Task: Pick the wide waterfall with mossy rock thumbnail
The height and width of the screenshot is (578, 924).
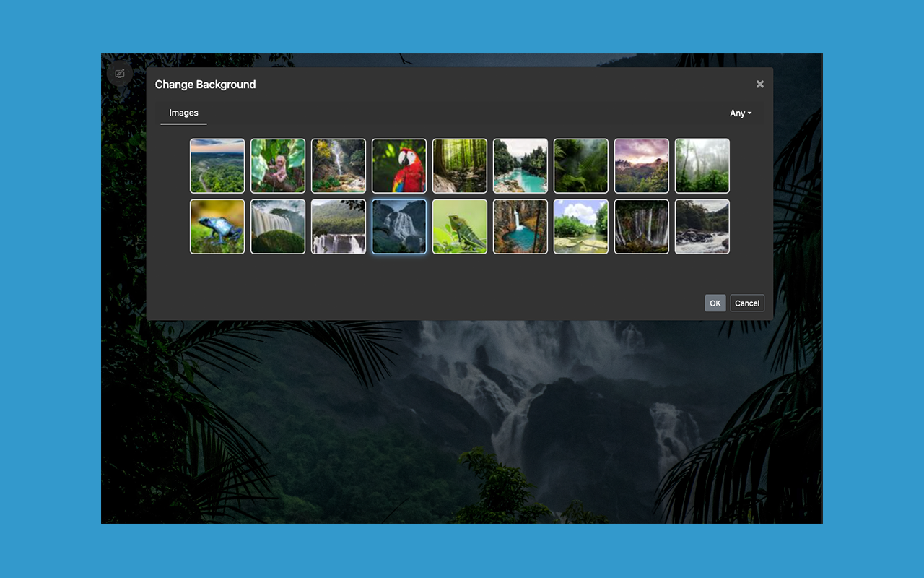Action: [x=278, y=227]
